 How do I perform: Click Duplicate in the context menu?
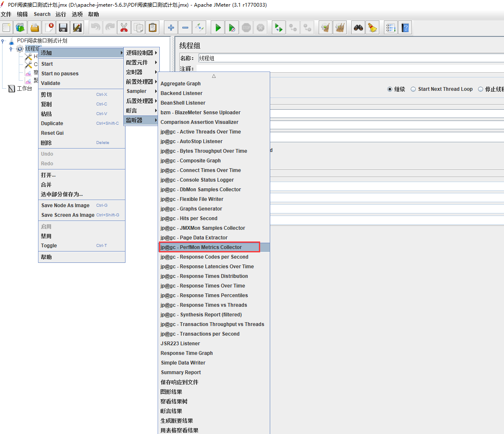tap(52, 123)
